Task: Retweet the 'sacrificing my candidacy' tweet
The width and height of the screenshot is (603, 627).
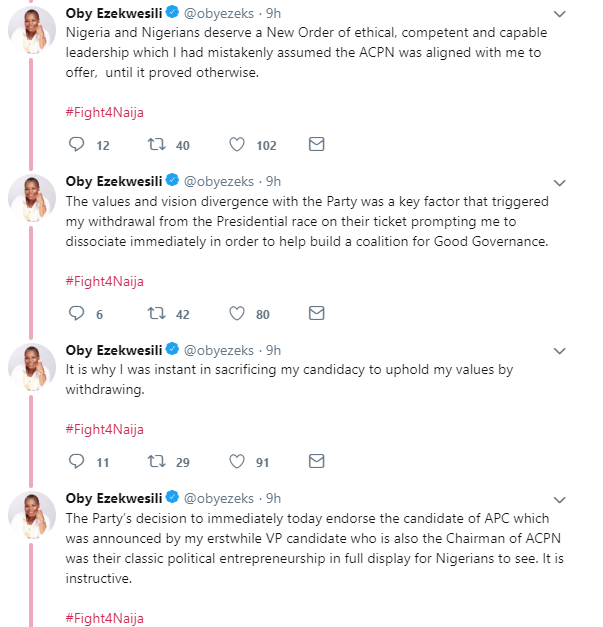Action: click(x=156, y=462)
